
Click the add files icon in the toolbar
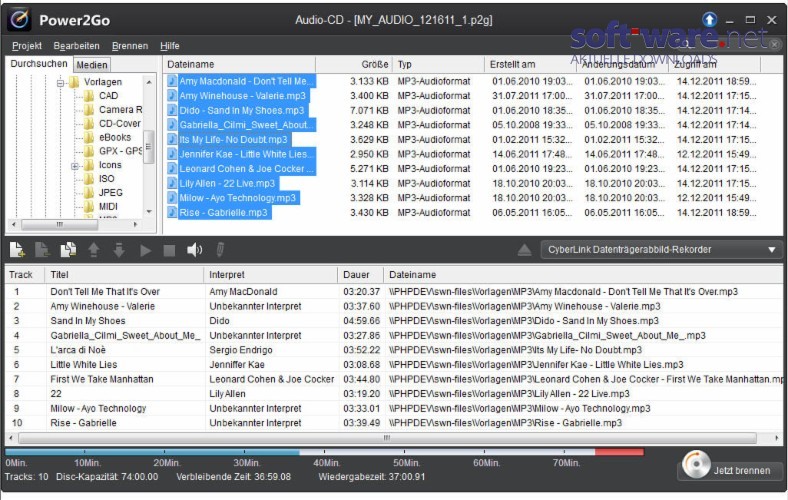pos(17,250)
